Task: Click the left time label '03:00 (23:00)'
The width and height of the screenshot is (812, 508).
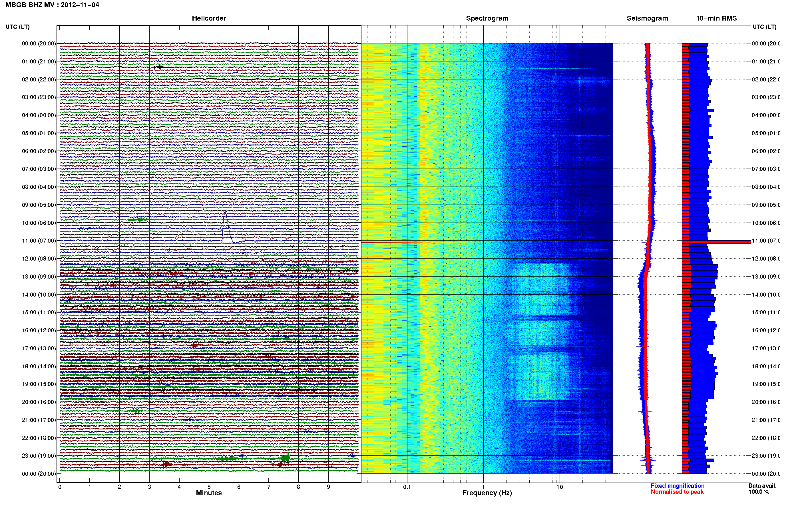Action: (x=39, y=97)
